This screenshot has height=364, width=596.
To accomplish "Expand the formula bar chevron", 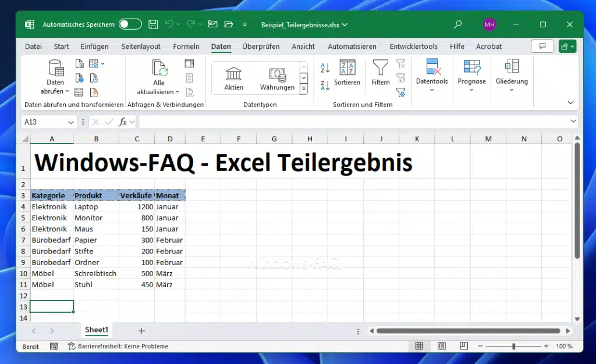I will click(x=573, y=121).
